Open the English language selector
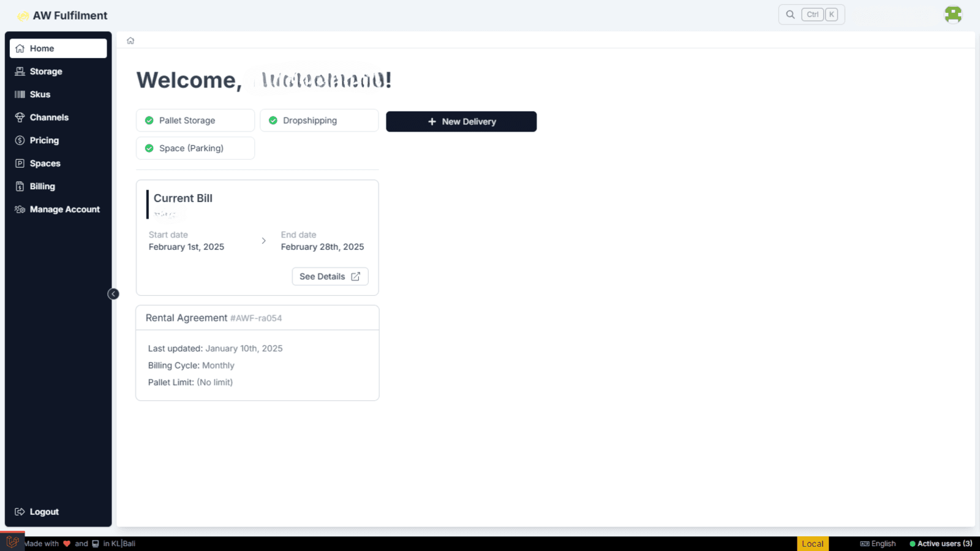The height and width of the screenshot is (551, 980). [878, 544]
